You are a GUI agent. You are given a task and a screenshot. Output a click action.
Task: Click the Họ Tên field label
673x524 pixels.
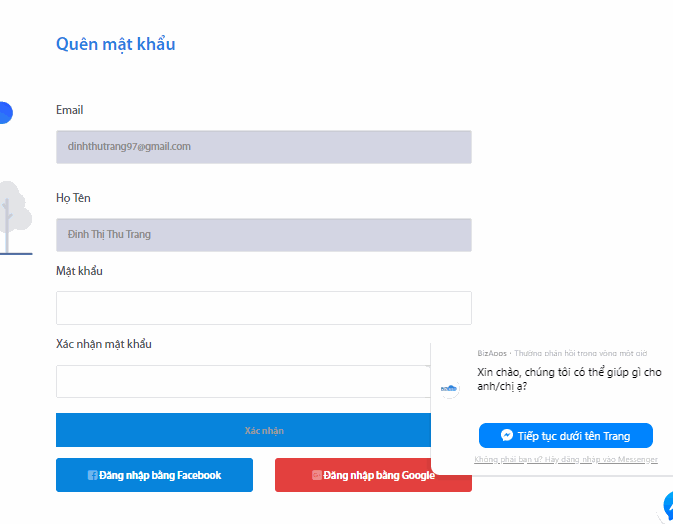click(73, 198)
